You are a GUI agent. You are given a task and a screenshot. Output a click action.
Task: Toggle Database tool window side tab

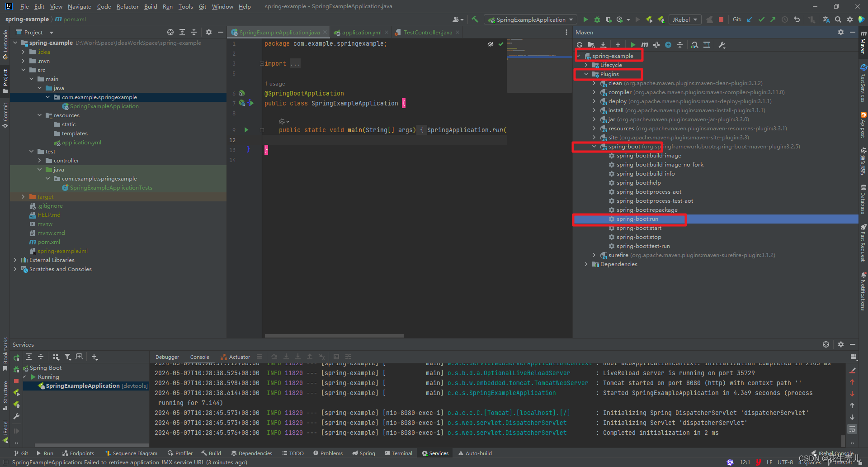pyautogui.click(x=863, y=199)
